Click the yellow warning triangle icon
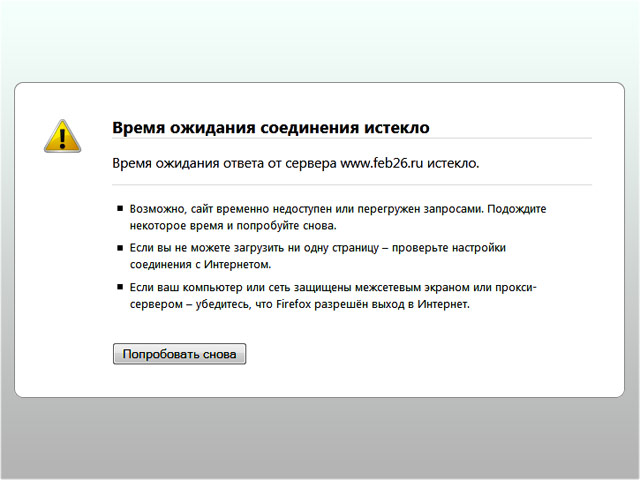The image size is (640, 480). coord(62,136)
